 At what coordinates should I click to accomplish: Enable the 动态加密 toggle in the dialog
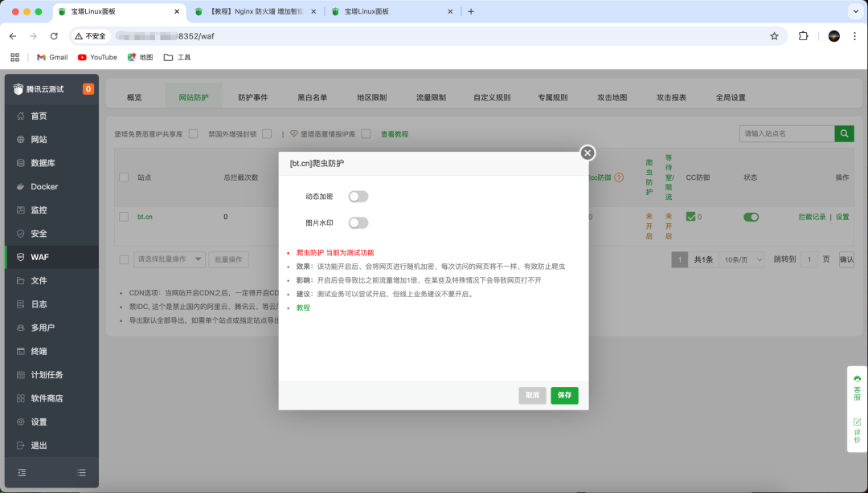pos(358,195)
